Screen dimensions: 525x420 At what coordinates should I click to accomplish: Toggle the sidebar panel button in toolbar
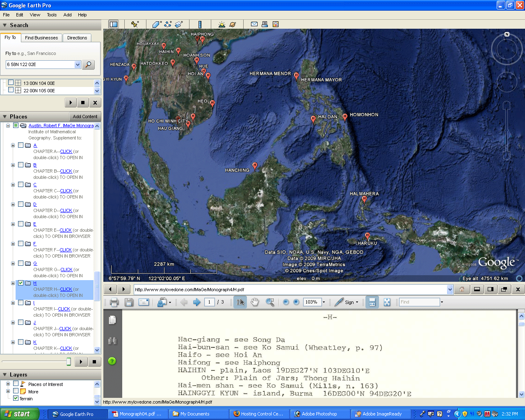[x=114, y=24]
